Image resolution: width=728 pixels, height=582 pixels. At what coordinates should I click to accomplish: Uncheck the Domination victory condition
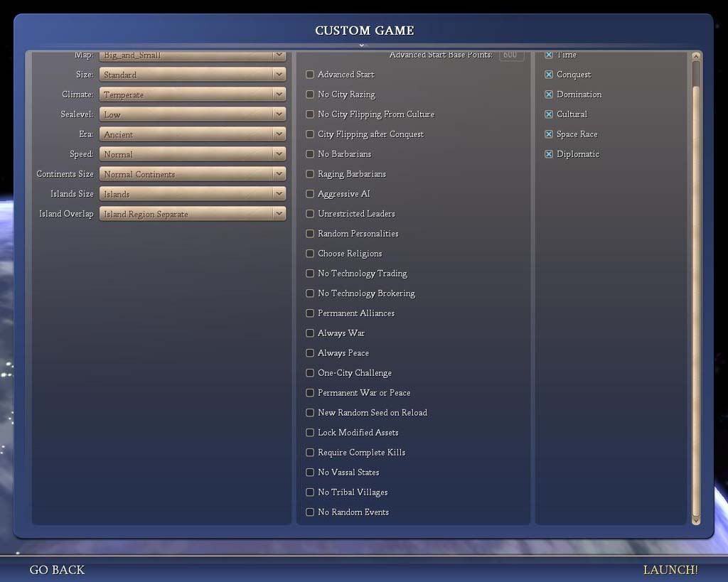point(549,95)
